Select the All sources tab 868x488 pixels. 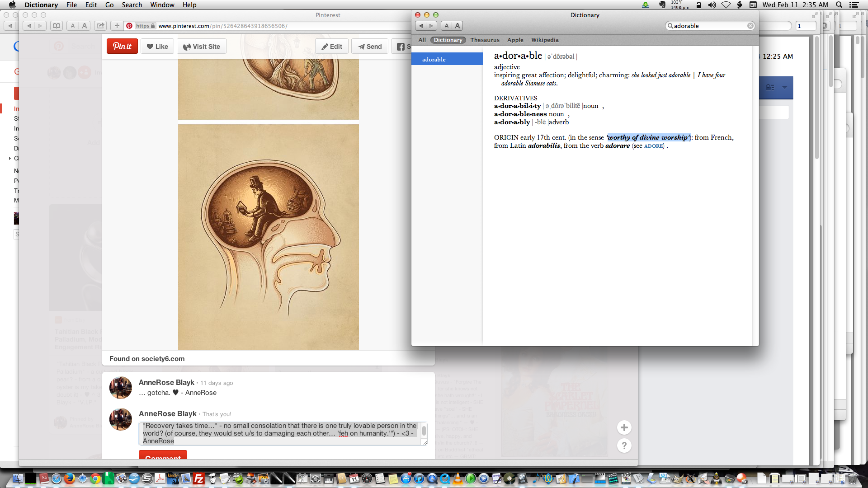(422, 40)
